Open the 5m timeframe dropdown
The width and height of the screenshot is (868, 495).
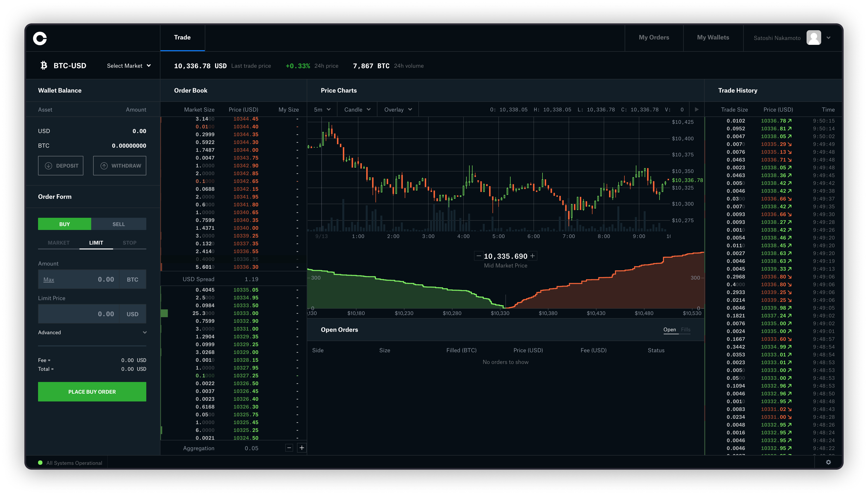pyautogui.click(x=321, y=110)
